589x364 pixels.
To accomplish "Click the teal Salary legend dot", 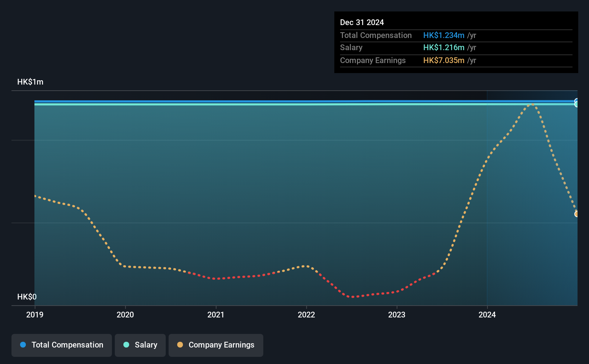I will [x=126, y=345].
